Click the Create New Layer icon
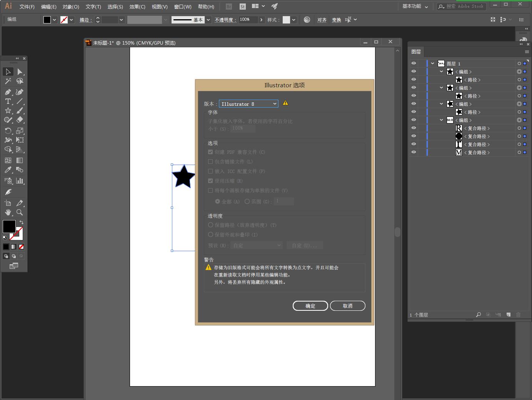Screen dimensions: 532x400 [x=509, y=315]
